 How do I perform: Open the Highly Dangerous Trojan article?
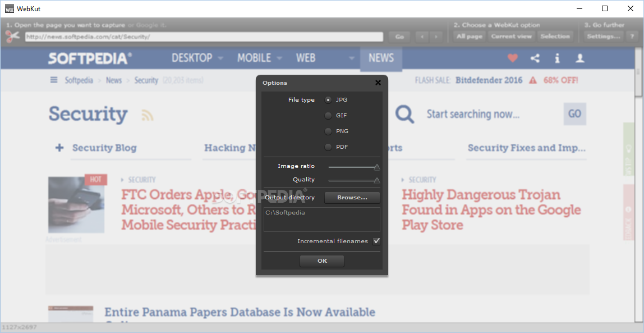tap(491, 209)
